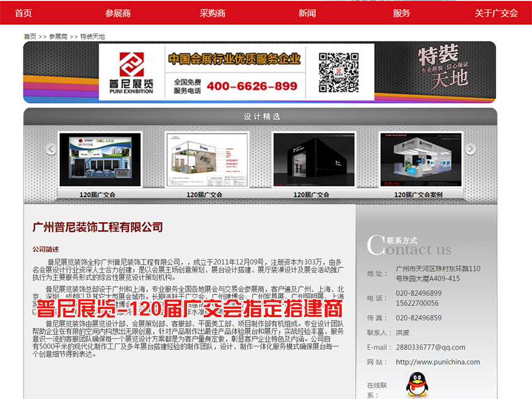Click the red 普尼展览-120届广交会指定搭建商 overlay
Screen dimensions: 532x399
189,308
